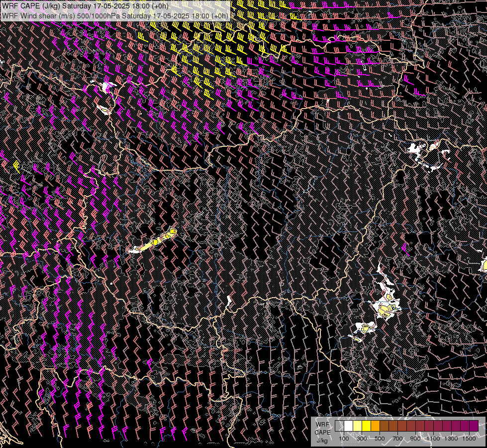The width and height of the screenshot is (487, 448).
Task: Select the final purple legend swatch above 1500
Action: [x=474, y=426]
